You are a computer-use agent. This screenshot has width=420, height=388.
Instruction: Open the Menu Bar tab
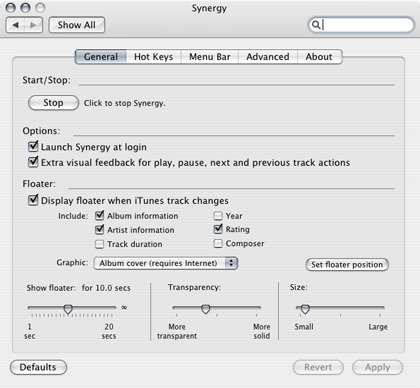(x=210, y=57)
